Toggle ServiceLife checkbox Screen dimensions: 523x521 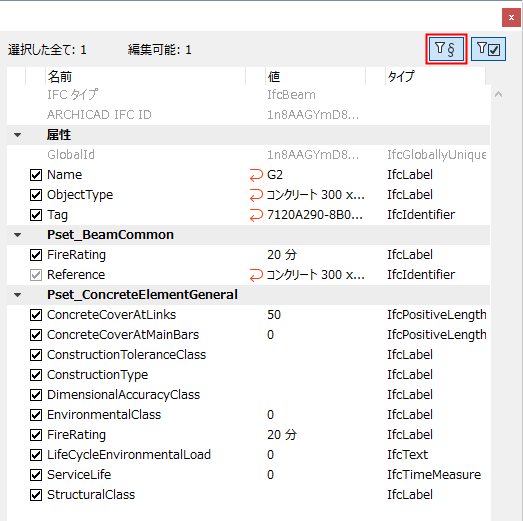tap(36, 475)
